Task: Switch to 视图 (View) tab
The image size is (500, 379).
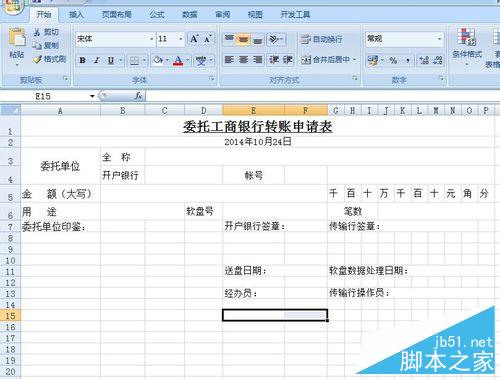Action: pos(255,15)
